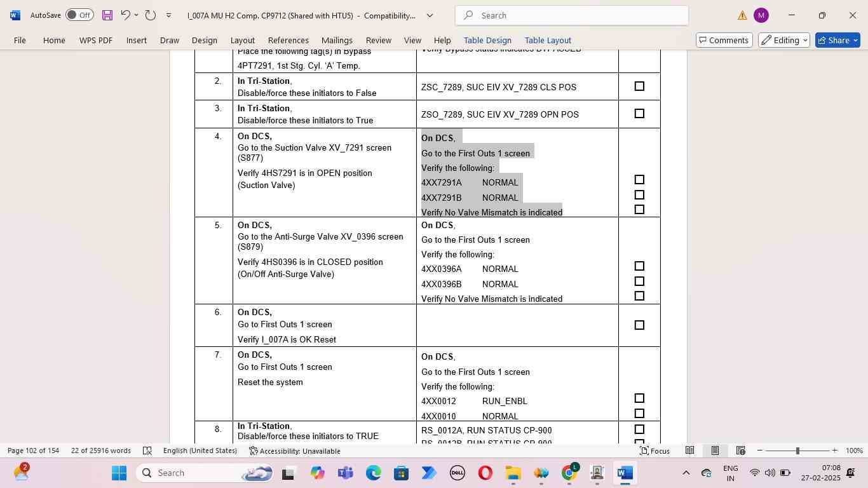Switch to the Home tab
The image size is (868, 488).
(54, 40)
